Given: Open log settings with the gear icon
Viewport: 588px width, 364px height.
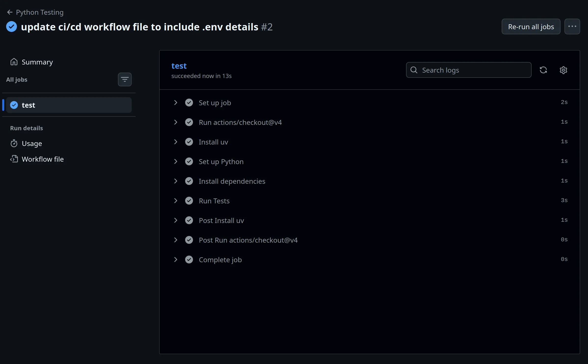Looking at the screenshot, I should point(563,70).
